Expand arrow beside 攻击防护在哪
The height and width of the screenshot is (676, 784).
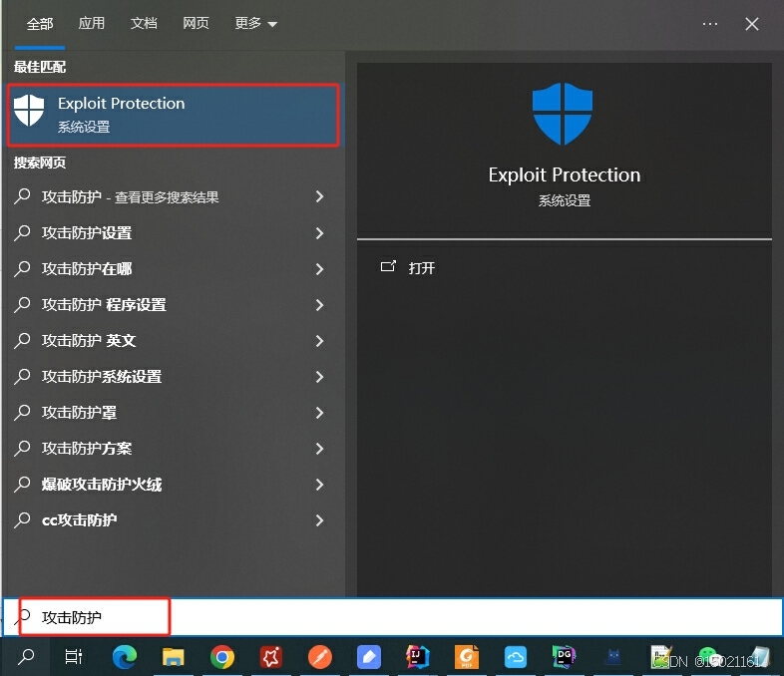[x=320, y=269]
